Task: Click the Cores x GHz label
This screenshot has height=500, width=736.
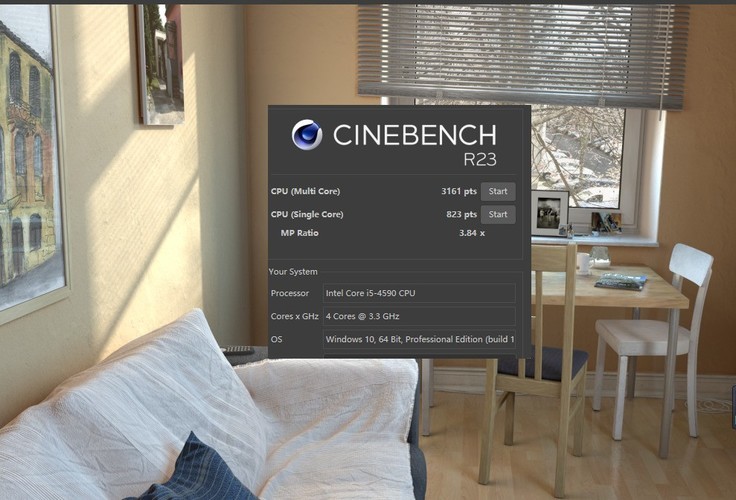Action: click(294, 316)
